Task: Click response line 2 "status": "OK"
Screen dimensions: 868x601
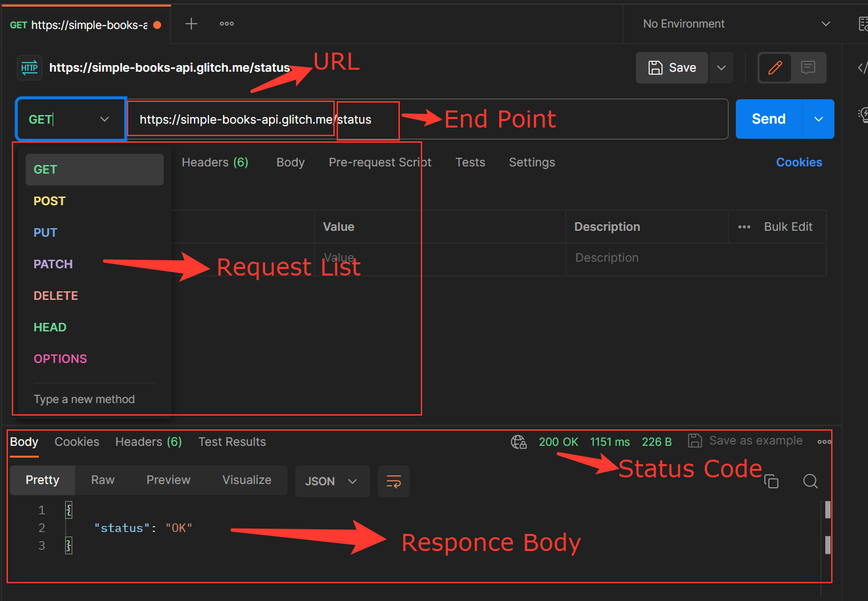Action: click(x=143, y=528)
